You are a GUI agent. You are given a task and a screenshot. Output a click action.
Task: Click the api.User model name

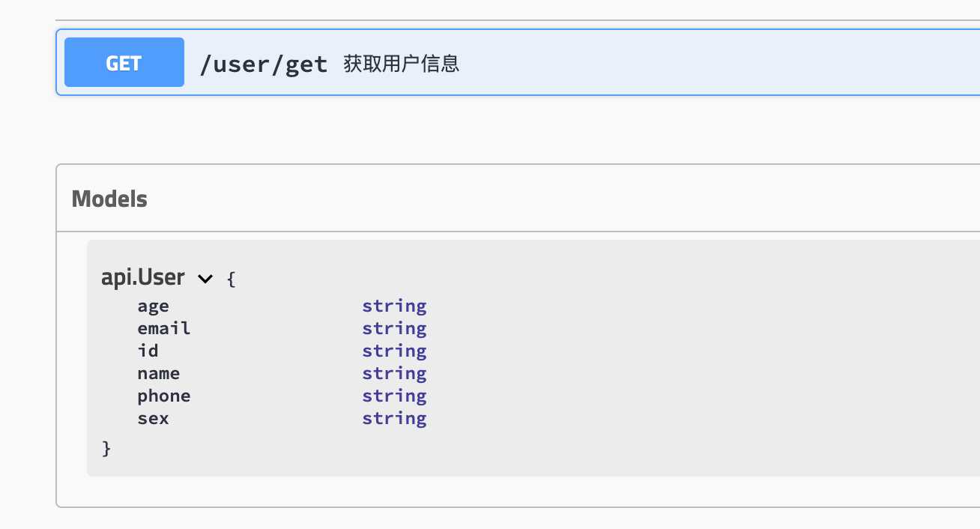[x=143, y=277]
